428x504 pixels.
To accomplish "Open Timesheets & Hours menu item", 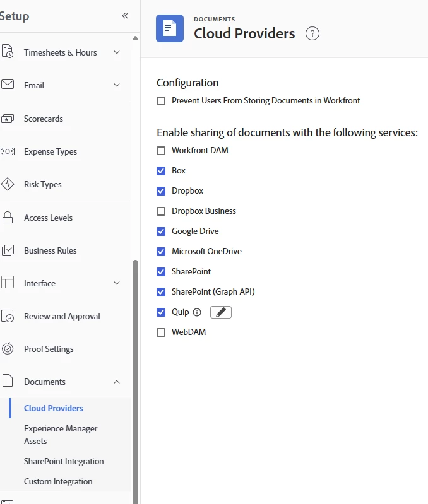I will coord(61,52).
